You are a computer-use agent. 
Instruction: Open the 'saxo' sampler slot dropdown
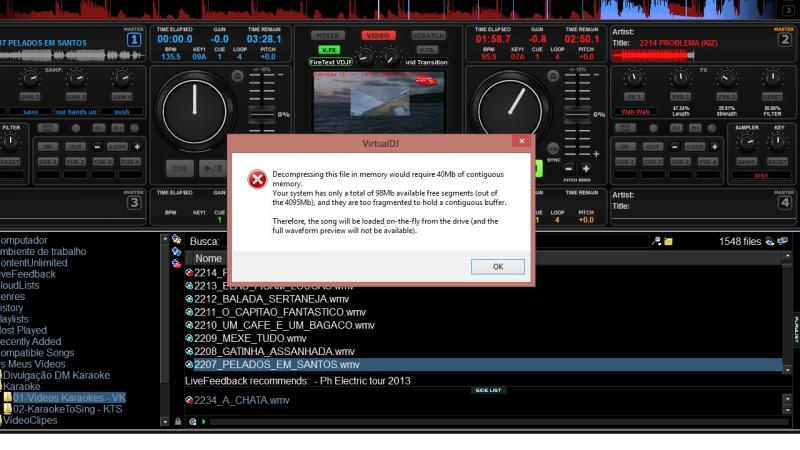click(x=31, y=111)
